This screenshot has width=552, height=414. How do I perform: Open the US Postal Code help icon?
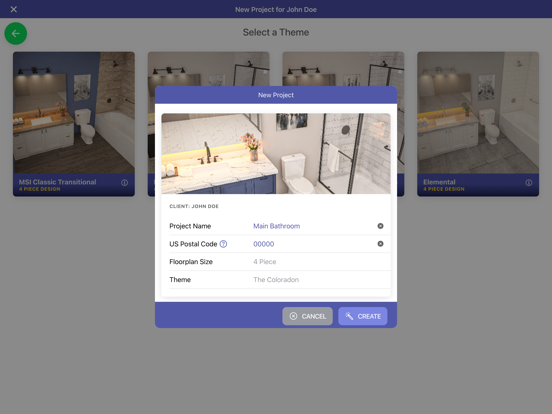[x=223, y=244]
